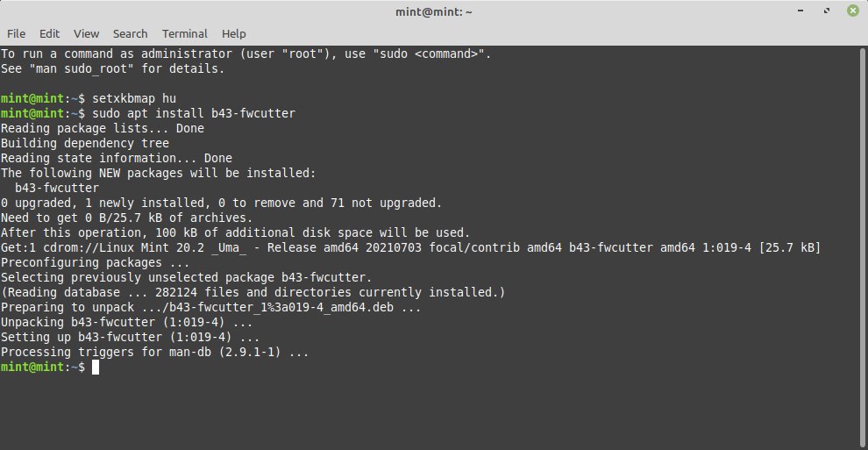Open the View menu
The height and width of the screenshot is (450, 868).
(x=86, y=33)
